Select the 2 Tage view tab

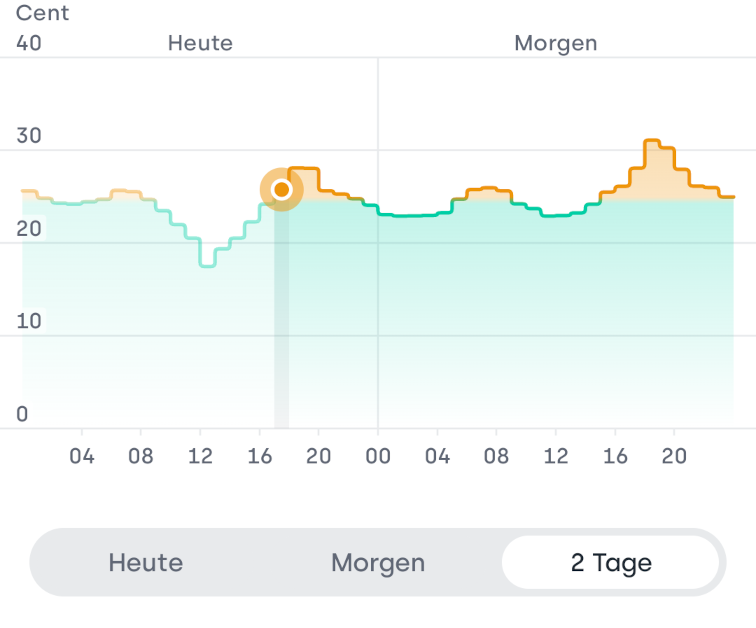click(611, 563)
